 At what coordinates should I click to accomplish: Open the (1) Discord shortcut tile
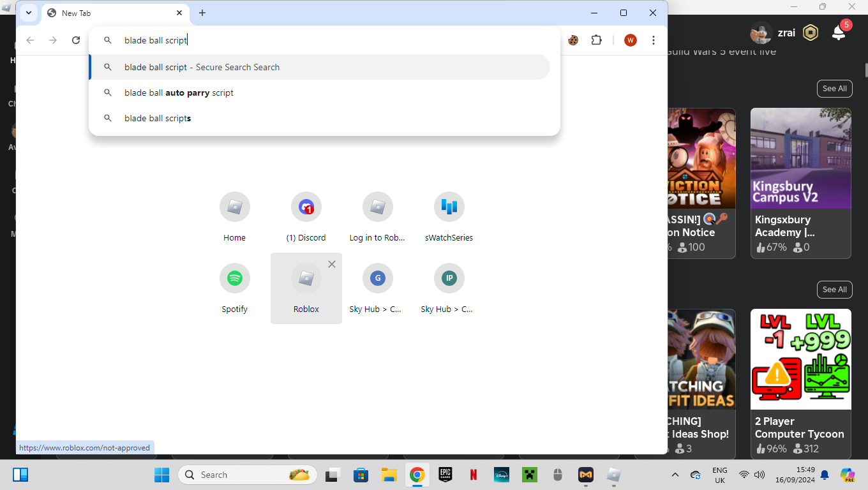click(306, 217)
